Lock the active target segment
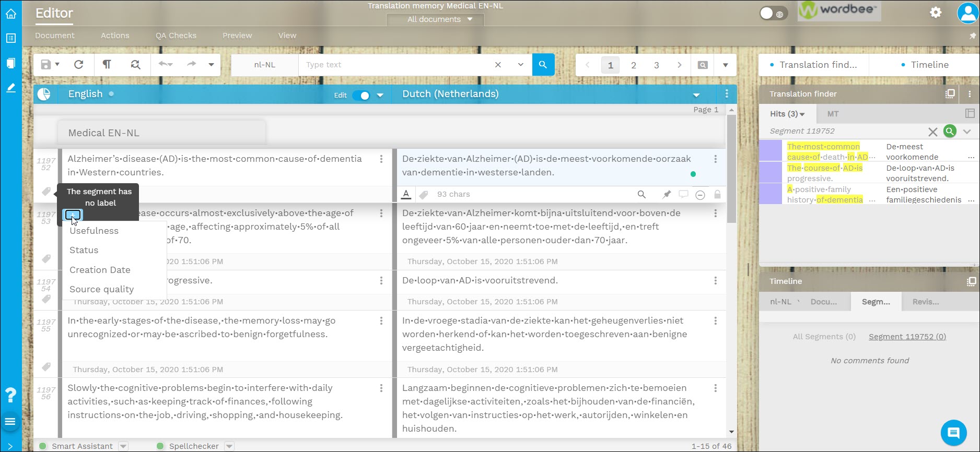 pos(717,194)
